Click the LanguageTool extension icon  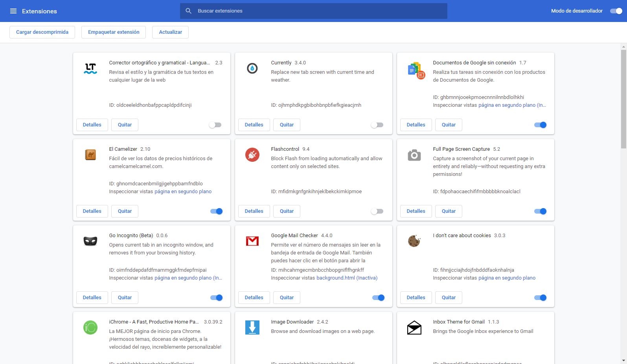click(x=90, y=69)
